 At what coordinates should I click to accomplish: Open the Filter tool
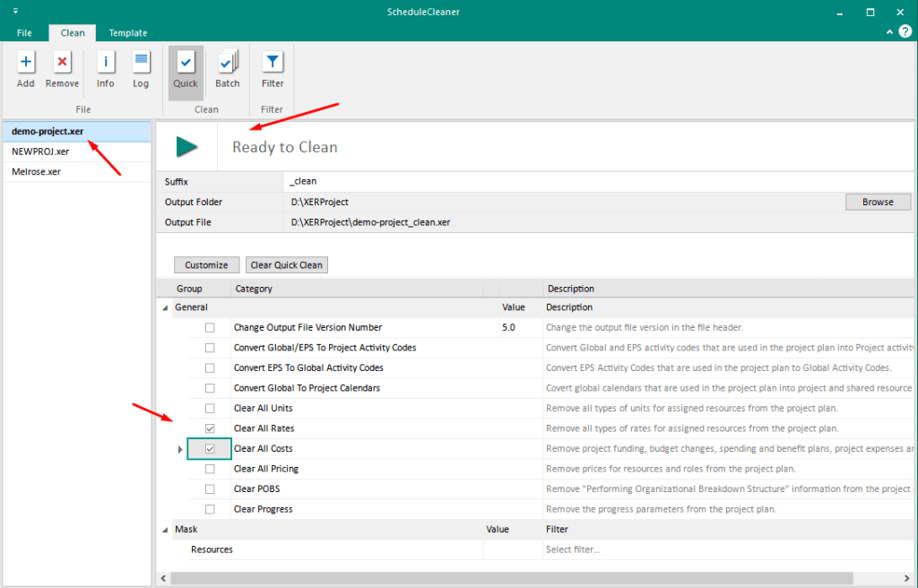pos(272,65)
